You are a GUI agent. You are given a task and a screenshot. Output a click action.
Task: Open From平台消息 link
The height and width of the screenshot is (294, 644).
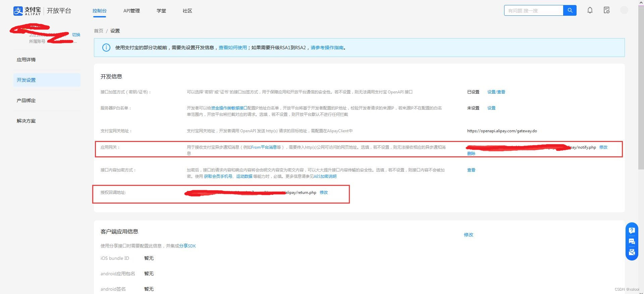click(x=264, y=147)
